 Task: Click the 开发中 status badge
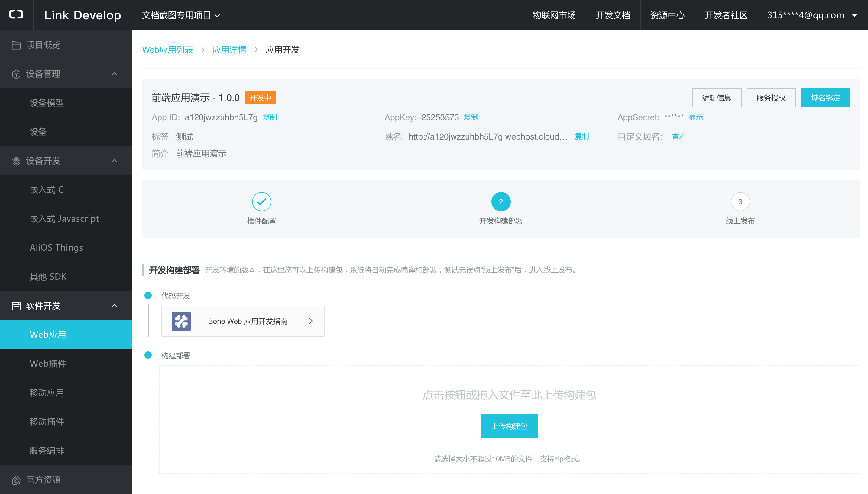[260, 98]
